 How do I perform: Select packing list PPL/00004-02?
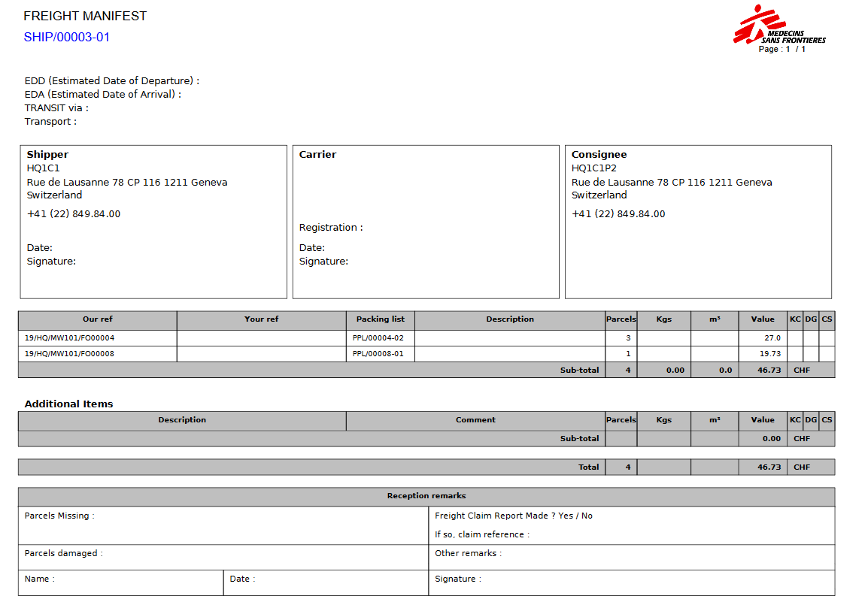(378, 338)
